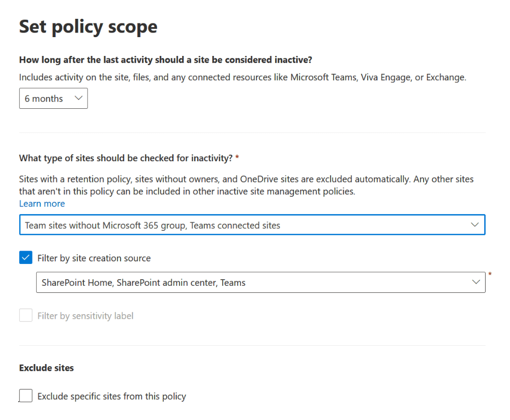
Task: Click the chevron on the creation source field
Action: 476,282
